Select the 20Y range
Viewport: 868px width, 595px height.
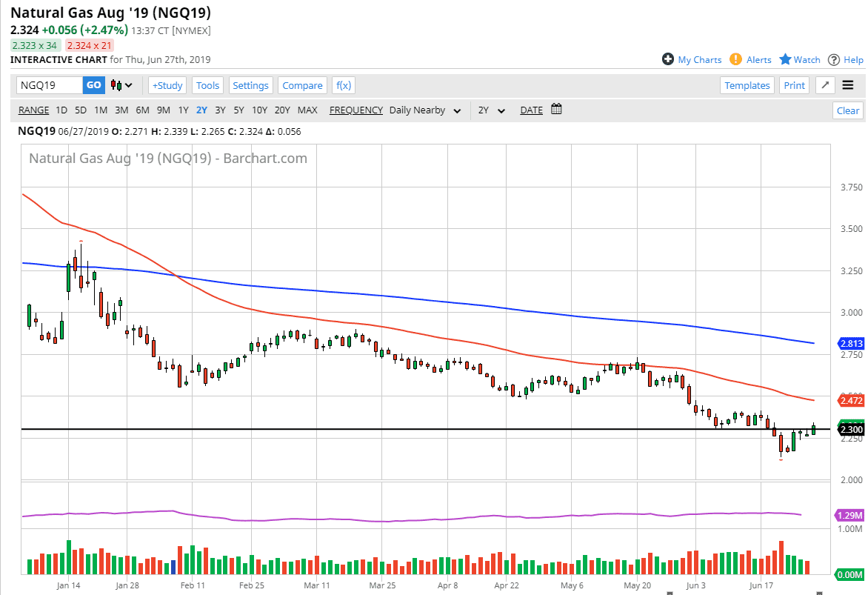(282, 110)
